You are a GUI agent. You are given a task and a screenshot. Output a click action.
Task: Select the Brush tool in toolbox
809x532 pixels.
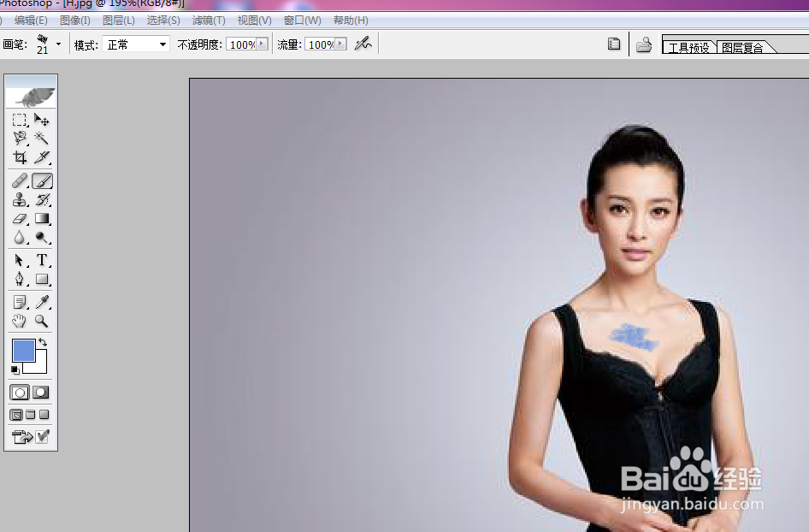[42, 181]
